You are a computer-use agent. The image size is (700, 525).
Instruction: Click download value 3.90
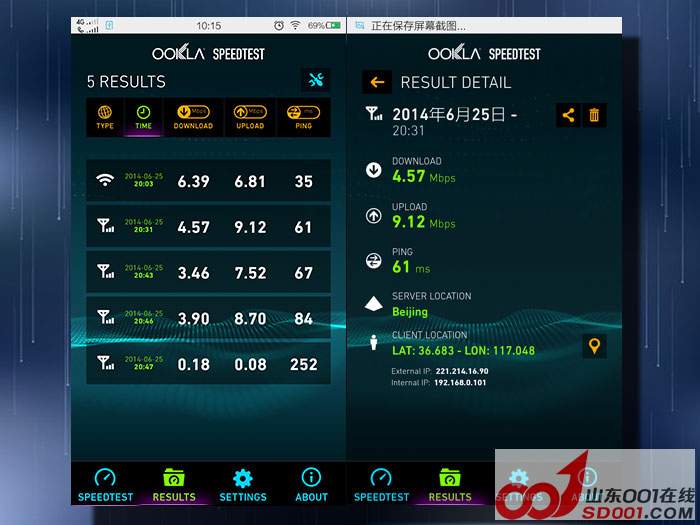pyautogui.click(x=193, y=319)
